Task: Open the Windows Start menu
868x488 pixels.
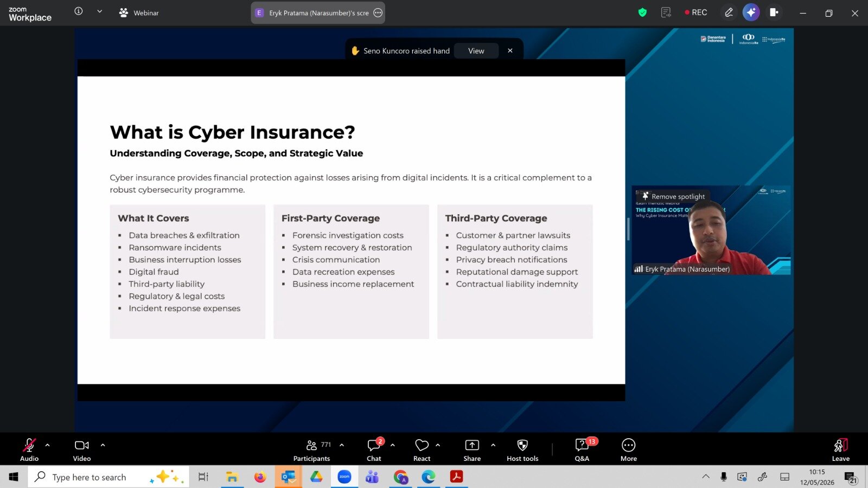Action: [14, 477]
